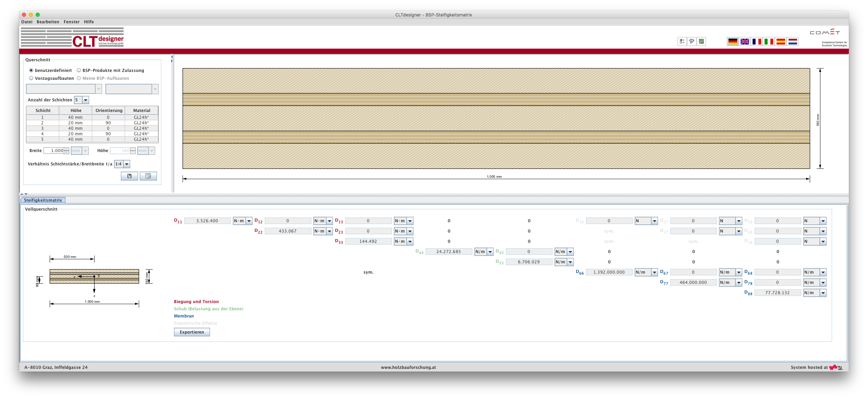Open the options checklist icon

[x=682, y=41]
